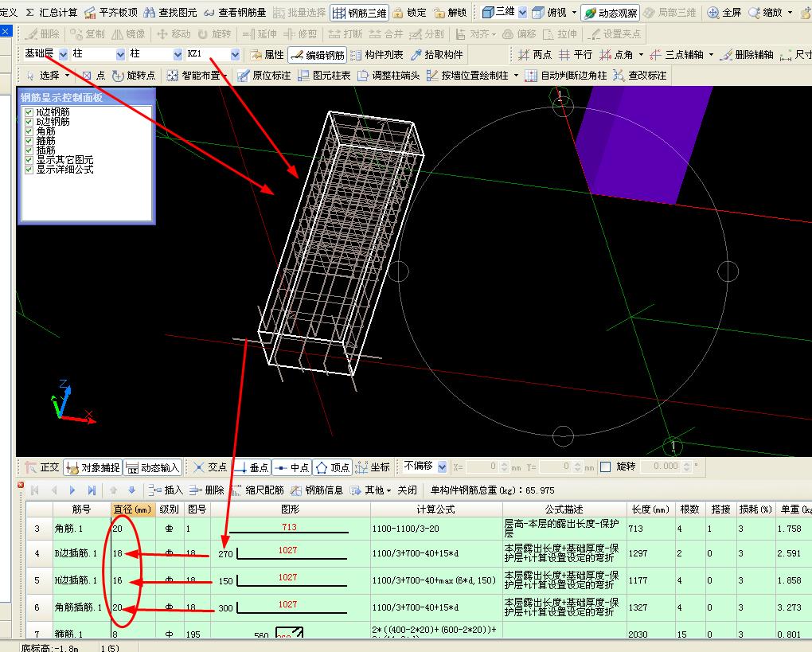
Task: Toggle the 钢筋三维 (rebar 3D) view button
Action: [360, 13]
